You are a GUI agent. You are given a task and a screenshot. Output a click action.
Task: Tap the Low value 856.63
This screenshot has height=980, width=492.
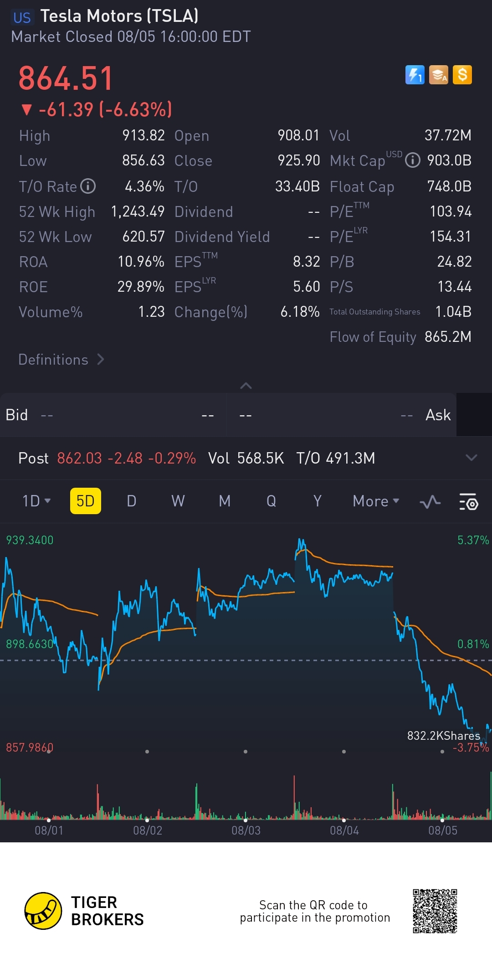(x=143, y=160)
